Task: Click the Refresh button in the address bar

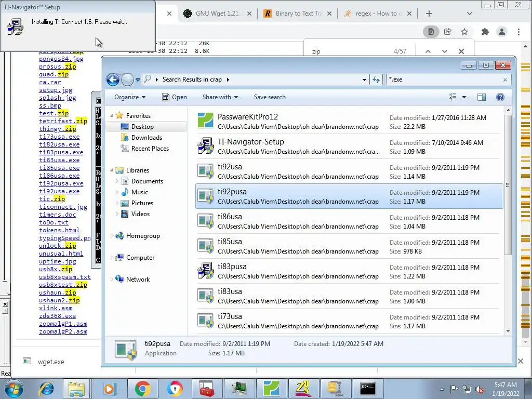Action: point(376,79)
